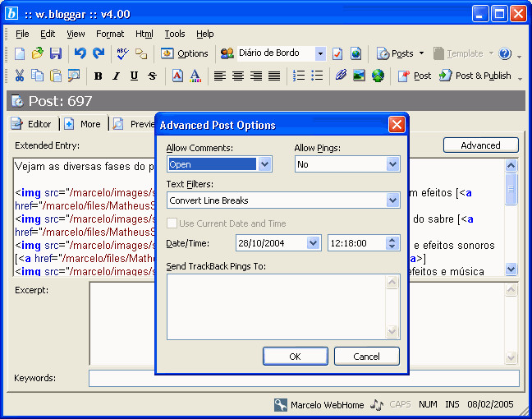Toggle italic formatting

116,76
